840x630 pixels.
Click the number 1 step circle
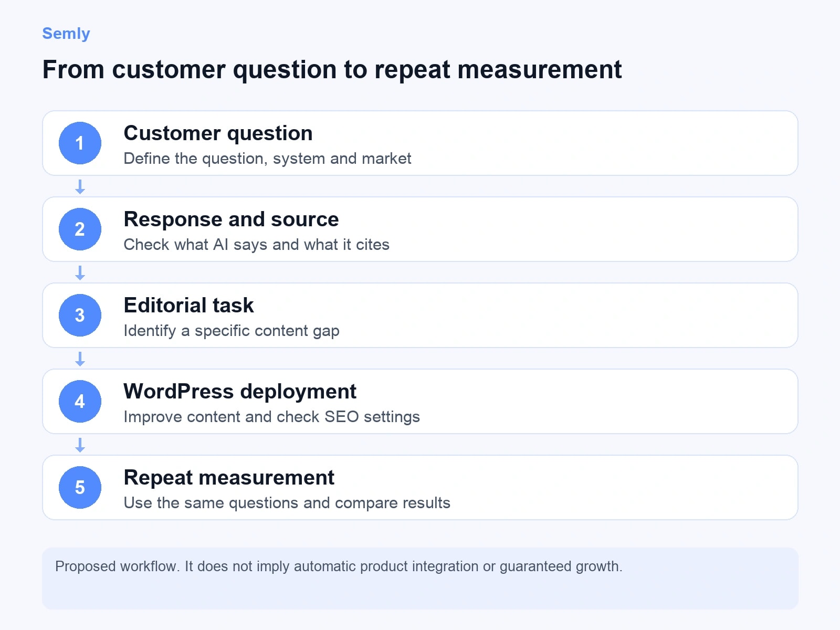(80, 143)
